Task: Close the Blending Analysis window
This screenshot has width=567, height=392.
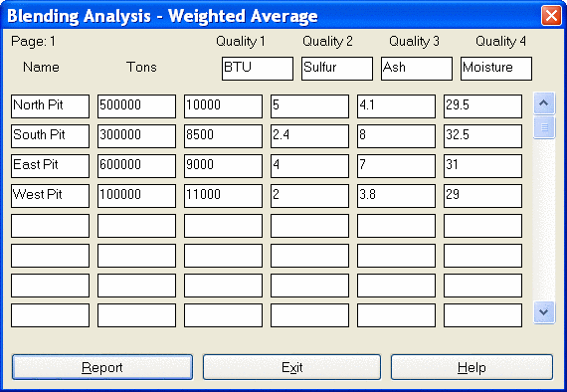Action: tap(551, 16)
